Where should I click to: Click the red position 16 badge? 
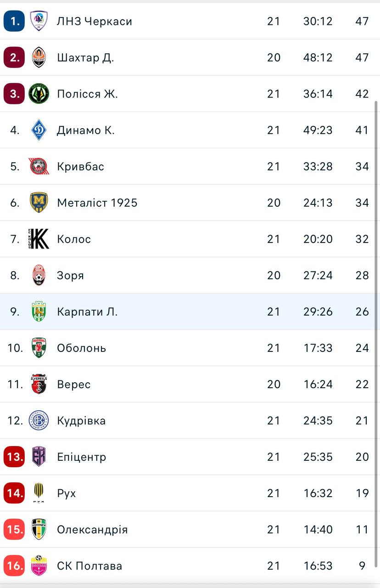pos(14,565)
